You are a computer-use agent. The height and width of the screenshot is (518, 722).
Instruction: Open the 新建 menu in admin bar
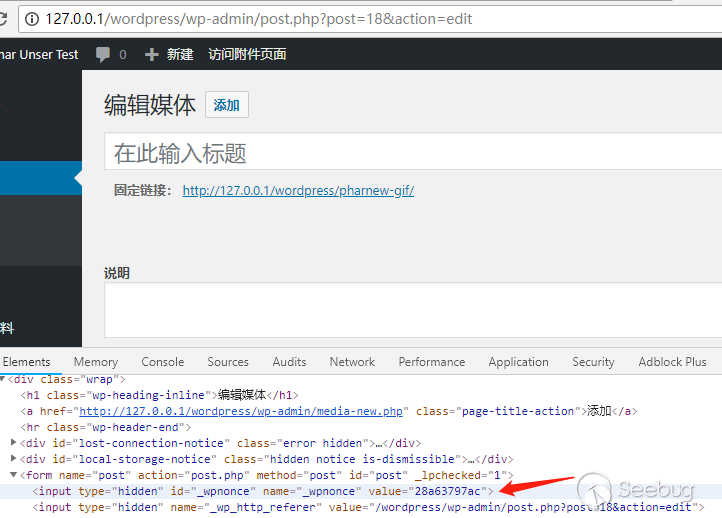tap(180, 54)
